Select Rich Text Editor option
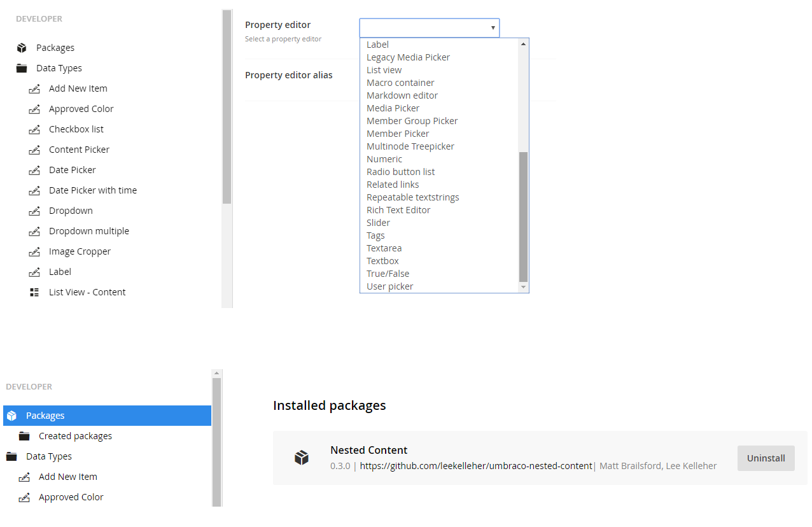Screen dimensions: 812x527 pos(398,210)
